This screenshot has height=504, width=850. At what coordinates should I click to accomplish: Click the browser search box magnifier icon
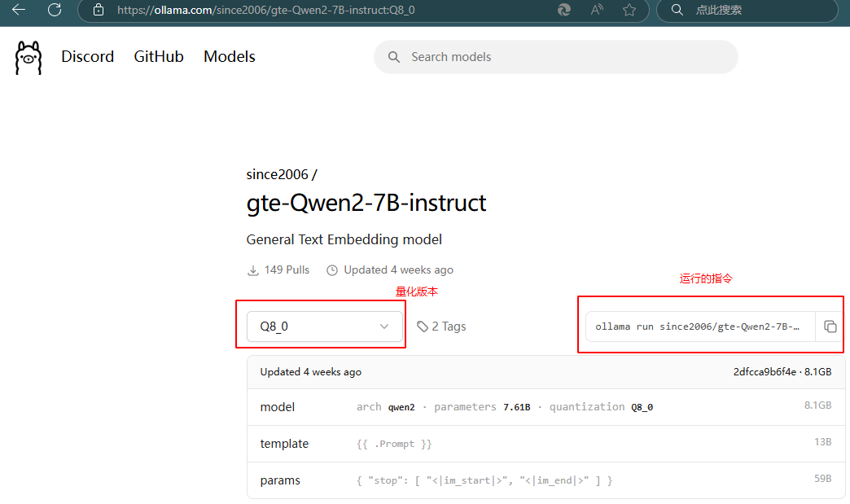pos(677,10)
